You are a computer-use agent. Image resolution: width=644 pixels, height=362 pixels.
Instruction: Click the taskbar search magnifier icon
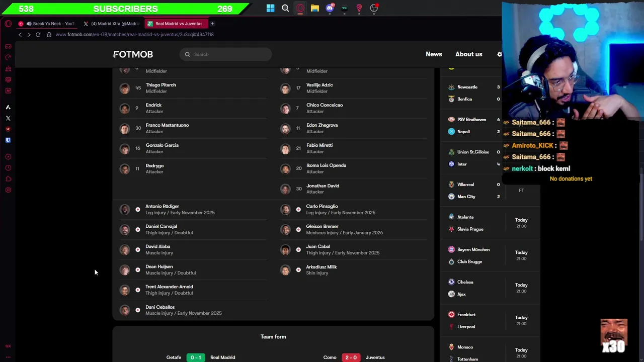click(285, 8)
